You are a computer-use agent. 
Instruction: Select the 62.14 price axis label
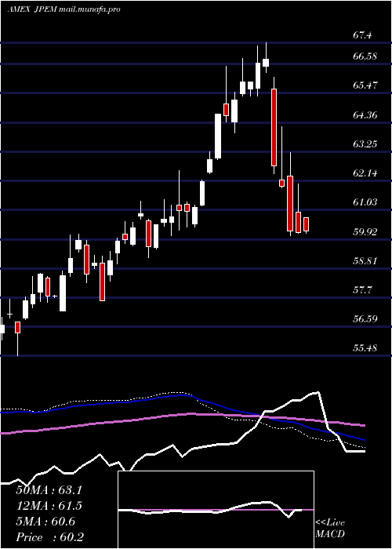(365, 173)
